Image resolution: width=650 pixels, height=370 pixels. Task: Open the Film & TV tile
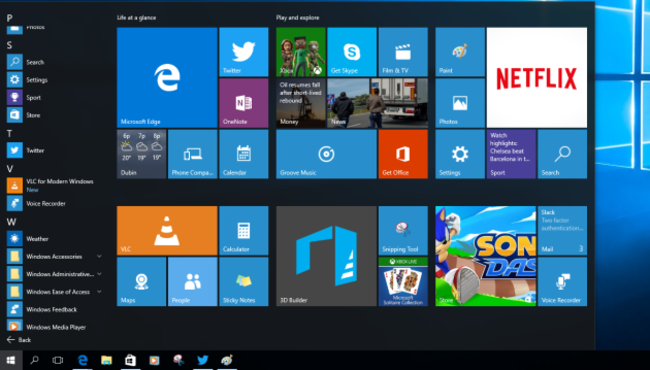pos(403,52)
